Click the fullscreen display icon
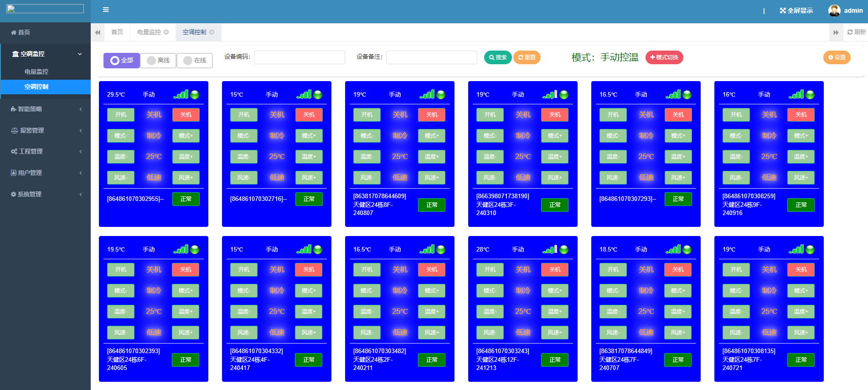Image resolution: width=868 pixels, height=390 pixels. point(783,10)
